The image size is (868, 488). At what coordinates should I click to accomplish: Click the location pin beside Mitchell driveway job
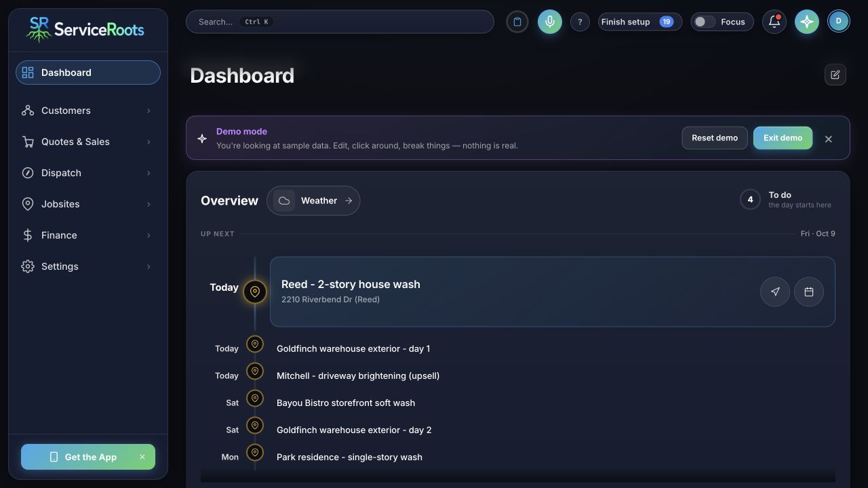point(255,371)
